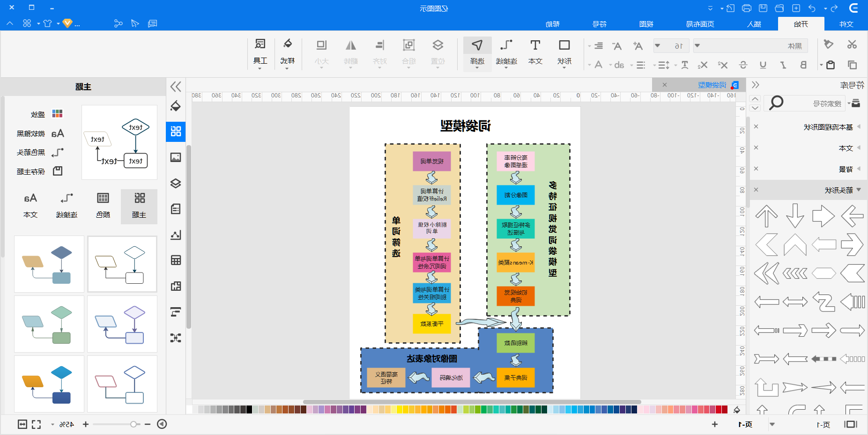Click the format painter brush icon
This screenshot has width=868, height=435.
tap(829, 44)
